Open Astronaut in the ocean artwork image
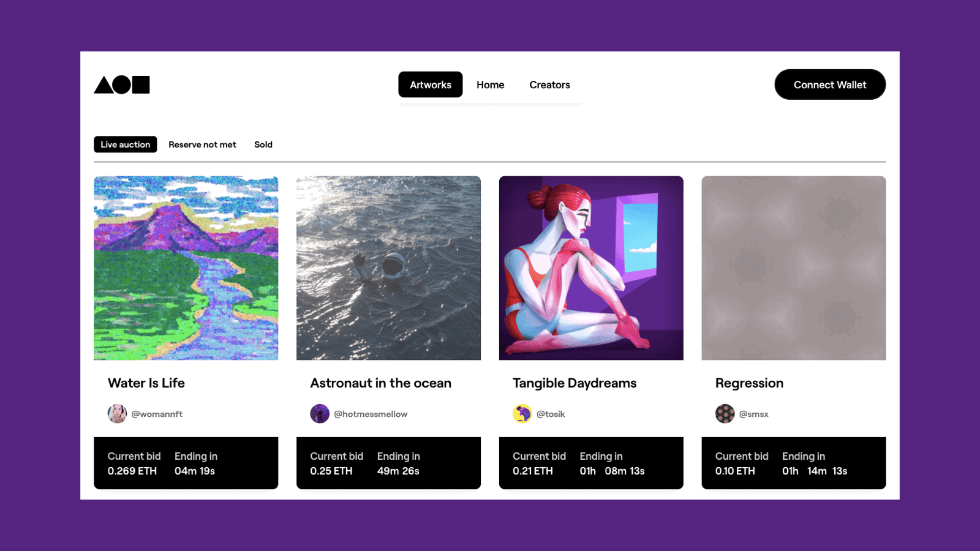The height and width of the screenshot is (551, 980). [x=388, y=268]
